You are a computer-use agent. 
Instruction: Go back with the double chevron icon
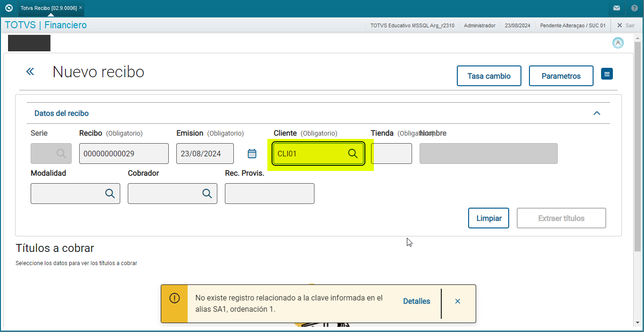30,72
